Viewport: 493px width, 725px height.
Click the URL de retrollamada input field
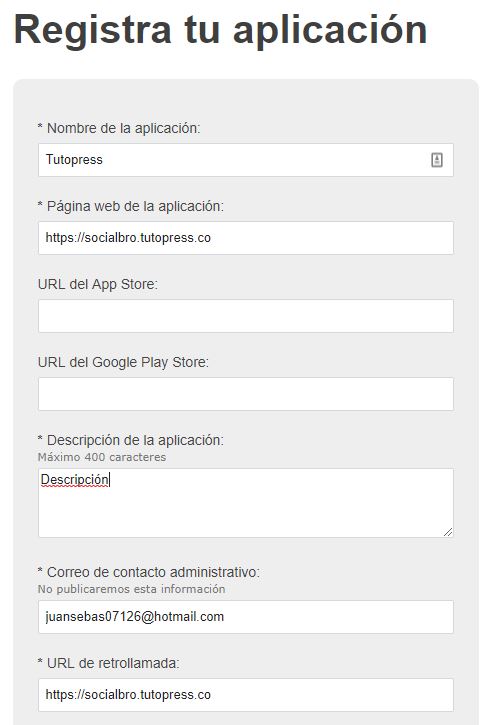(246, 695)
